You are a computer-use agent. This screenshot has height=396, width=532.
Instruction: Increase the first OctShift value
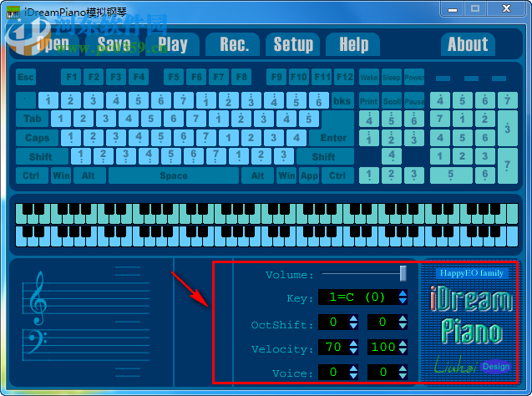pos(353,318)
